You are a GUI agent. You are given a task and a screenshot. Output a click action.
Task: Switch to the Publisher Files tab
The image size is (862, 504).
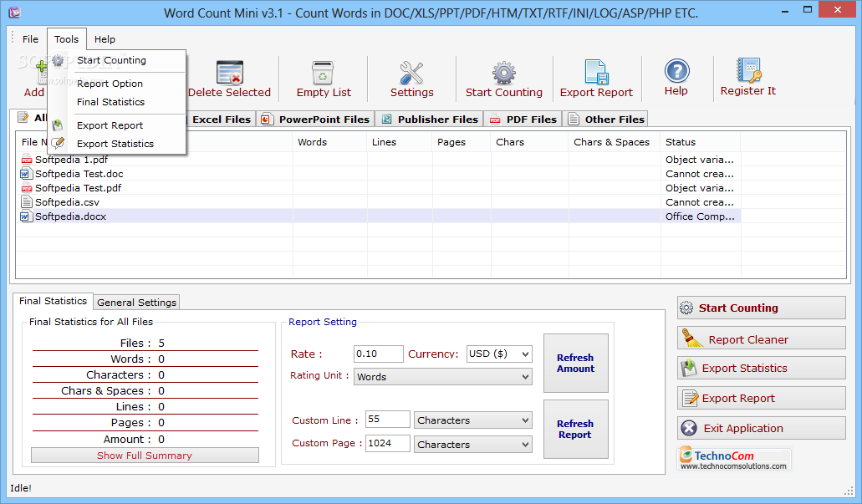tap(430, 120)
